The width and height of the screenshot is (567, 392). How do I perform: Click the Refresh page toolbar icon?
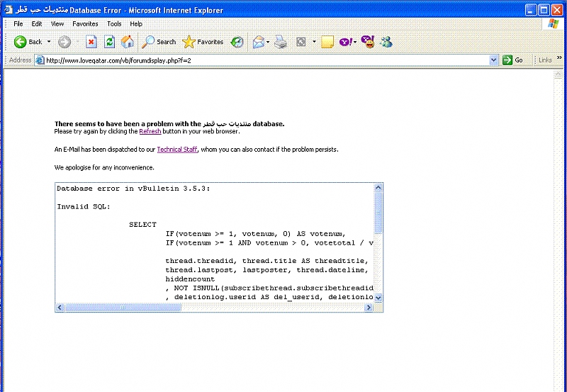pos(110,42)
